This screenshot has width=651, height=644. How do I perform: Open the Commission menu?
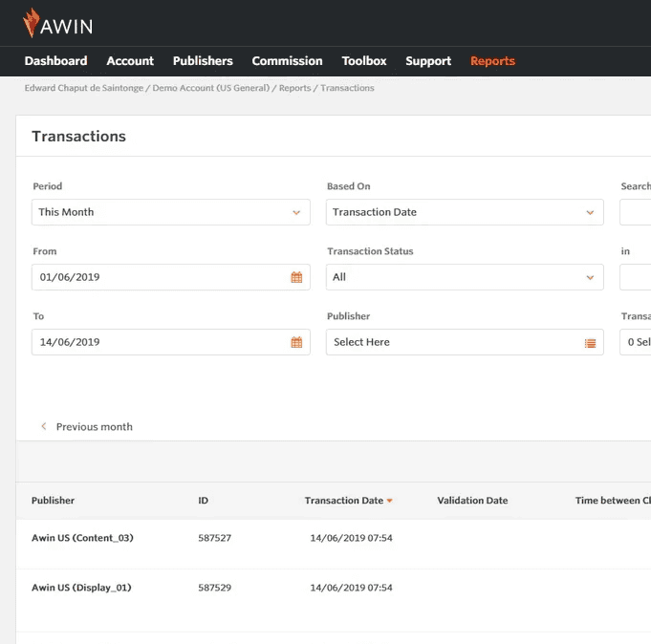pos(287,61)
